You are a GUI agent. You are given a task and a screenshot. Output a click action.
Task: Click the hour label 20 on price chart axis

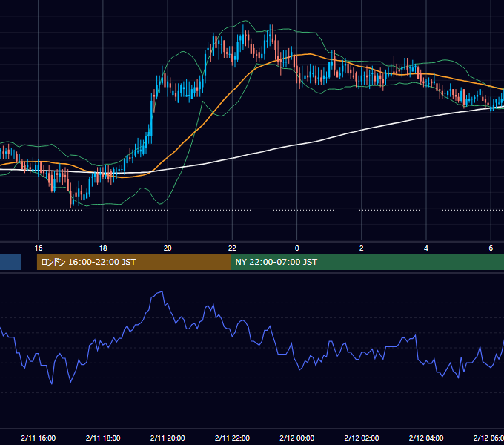(x=168, y=248)
